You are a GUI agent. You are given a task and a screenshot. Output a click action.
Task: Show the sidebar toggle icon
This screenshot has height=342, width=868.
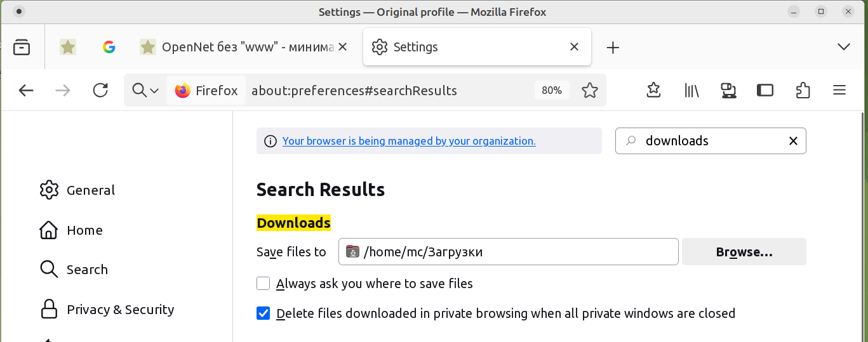pyautogui.click(x=765, y=90)
